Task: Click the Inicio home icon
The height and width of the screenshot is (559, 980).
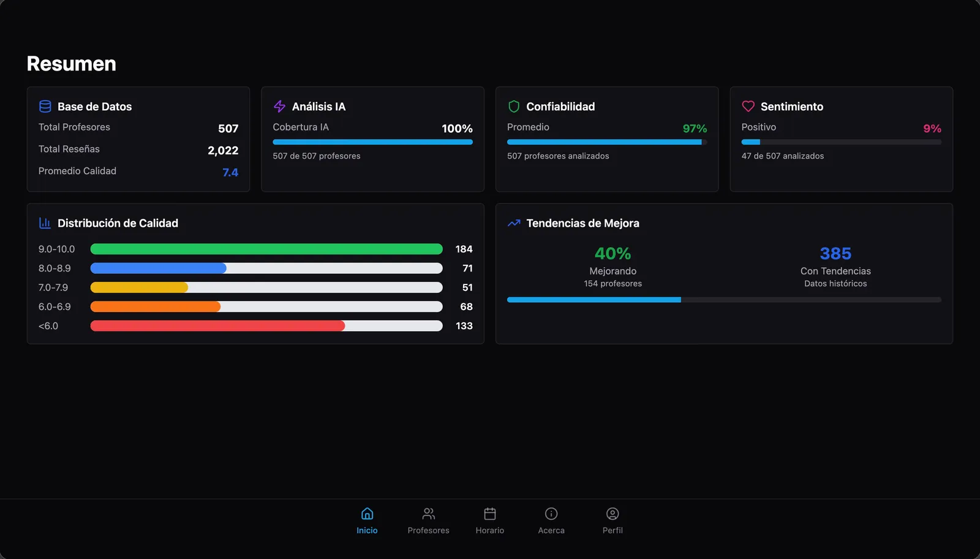Action: coord(367,514)
